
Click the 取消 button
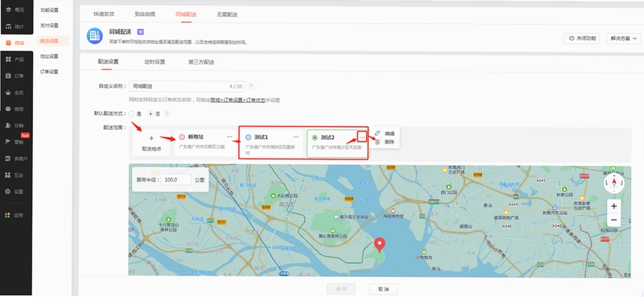coord(383,289)
